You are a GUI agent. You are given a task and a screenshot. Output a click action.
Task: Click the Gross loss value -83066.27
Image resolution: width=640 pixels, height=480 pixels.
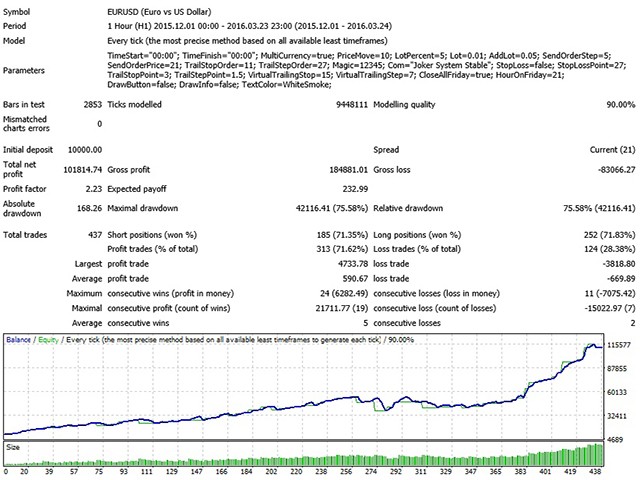(x=616, y=169)
